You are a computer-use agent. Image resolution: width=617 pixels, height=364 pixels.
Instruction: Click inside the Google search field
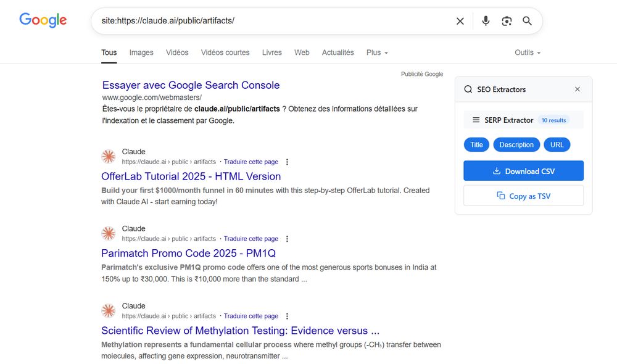pos(271,21)
